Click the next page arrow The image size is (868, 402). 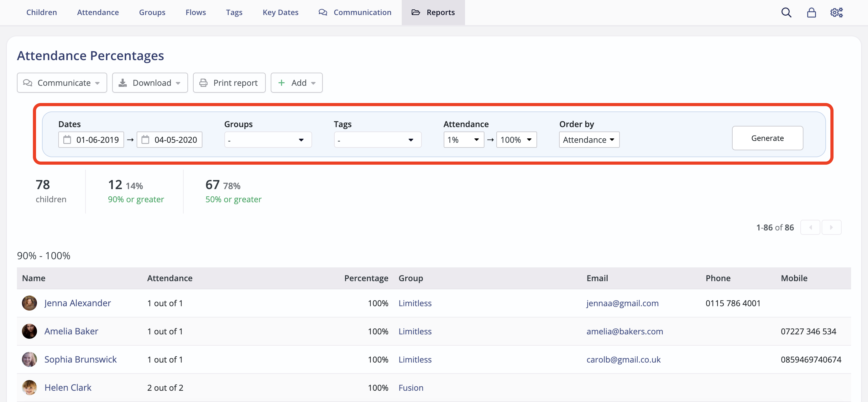click(x=831, y=227)
